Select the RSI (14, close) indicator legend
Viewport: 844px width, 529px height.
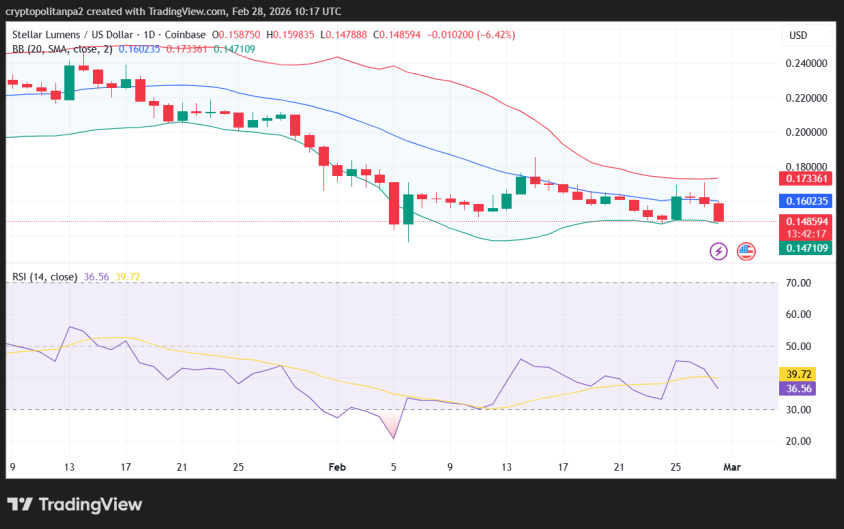click(44, 277)
